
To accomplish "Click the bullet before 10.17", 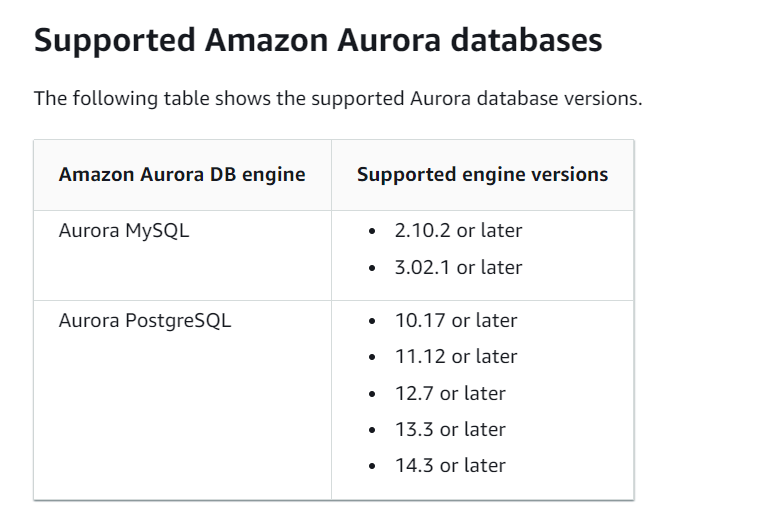I will coord(372,321).
